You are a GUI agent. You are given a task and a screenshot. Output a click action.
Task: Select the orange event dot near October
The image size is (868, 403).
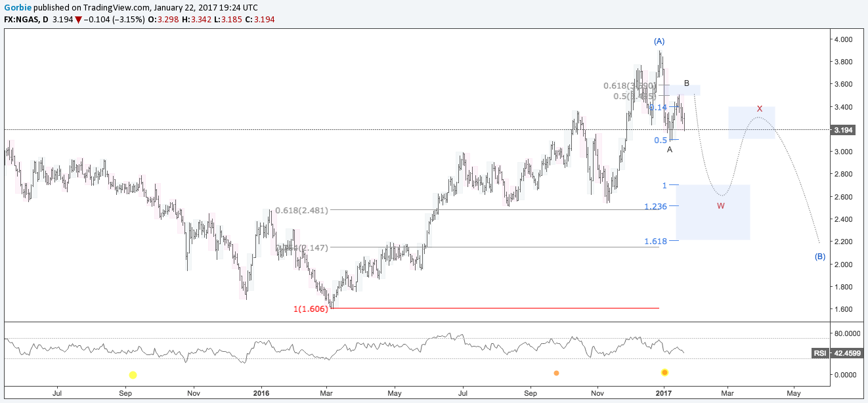(x=556, y=373)
